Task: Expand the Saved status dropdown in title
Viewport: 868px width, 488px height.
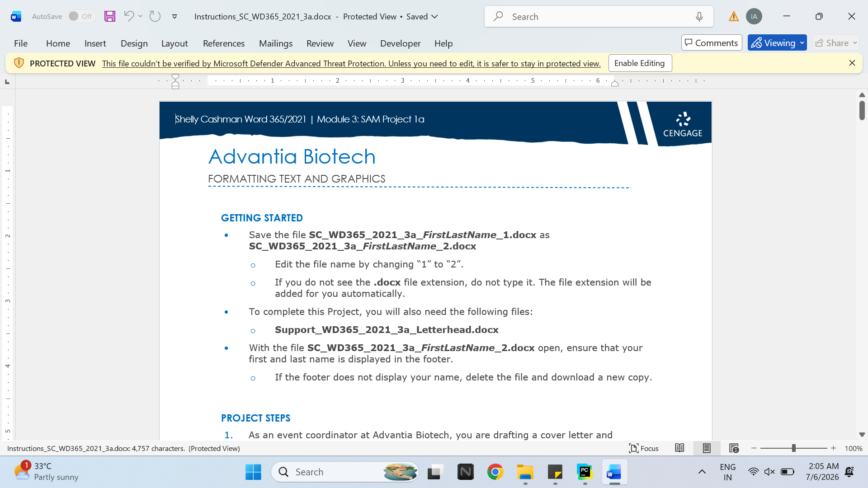Action: 435,17
